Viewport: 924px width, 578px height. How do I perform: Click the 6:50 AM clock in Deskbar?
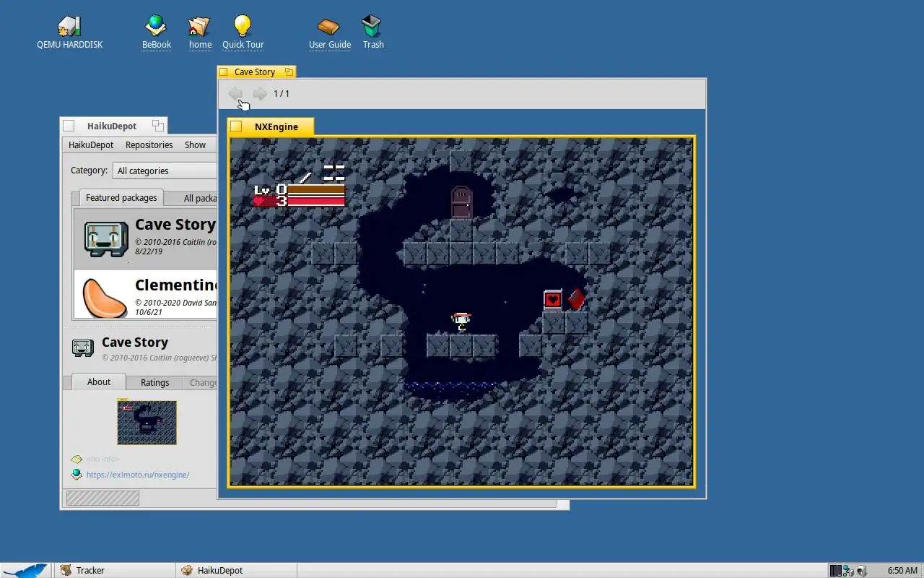(x=902, y=571)
